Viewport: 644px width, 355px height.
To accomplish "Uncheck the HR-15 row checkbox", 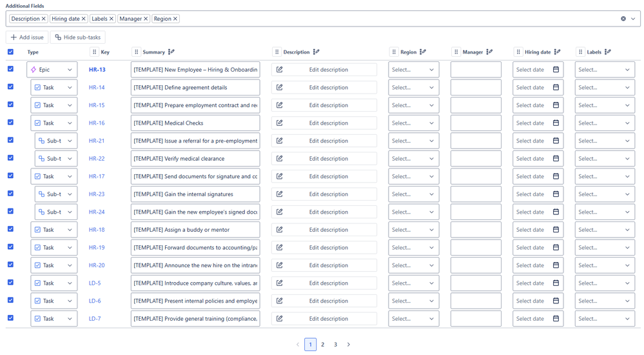I will [x=11, y=105].
